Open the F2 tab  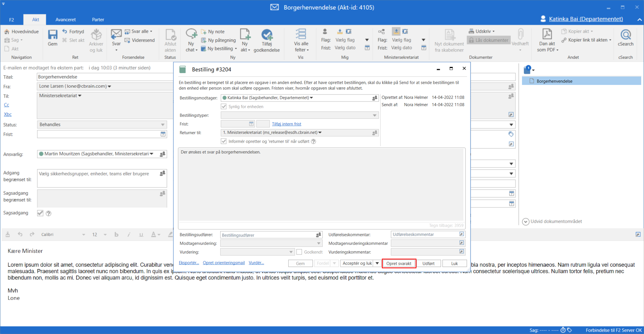[12, 20]
